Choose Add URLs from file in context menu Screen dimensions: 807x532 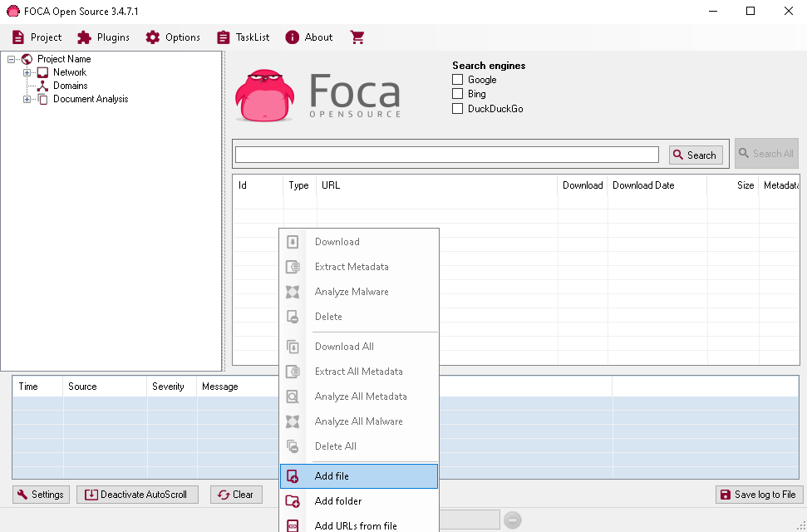[356, 525]
